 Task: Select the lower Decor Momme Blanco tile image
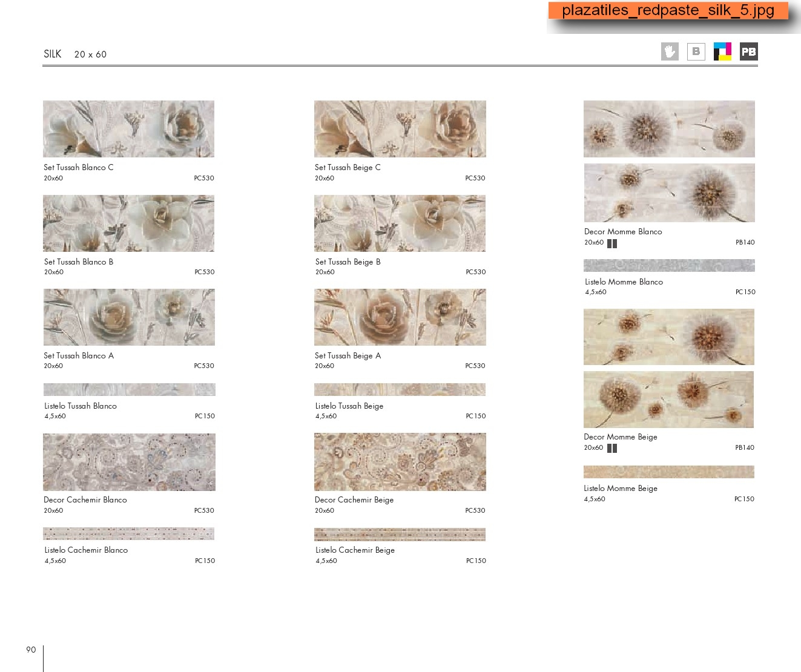(x=669, y=193)
